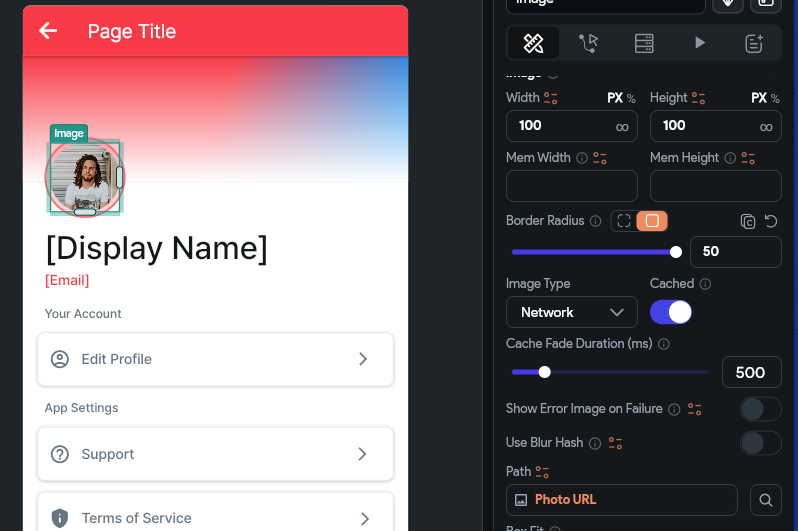Click the Terms of Service item
The width and height of the screenshot is (798, 531).
pyautogui.click(x=215, y=513)
